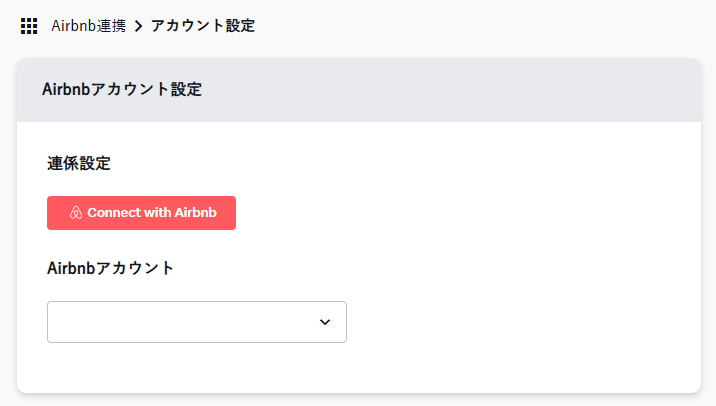Show options in the Airbnb account combo box

196,322
